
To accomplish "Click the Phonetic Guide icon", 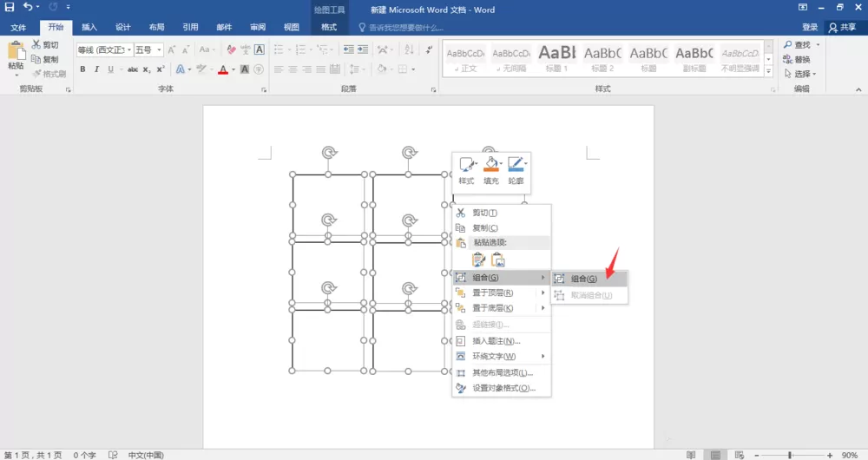I will [246, 49].
